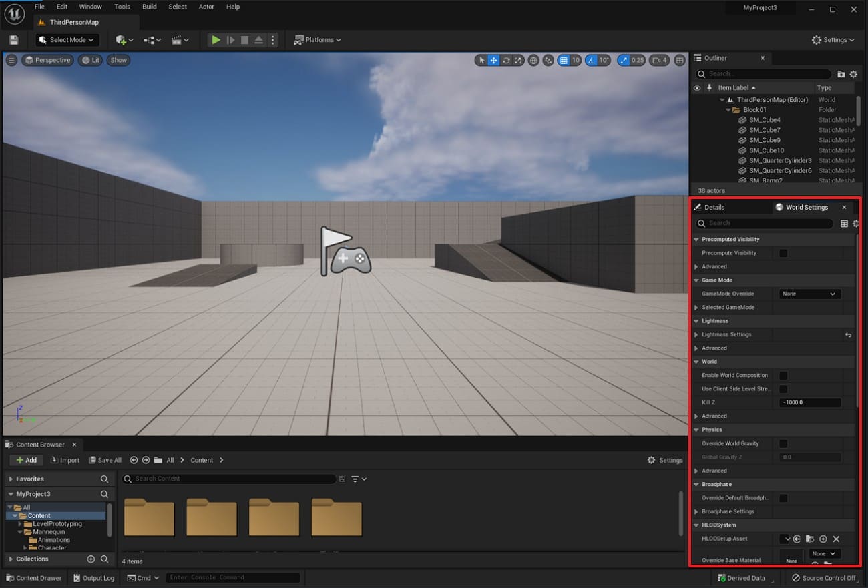Collapse the Mannequin folder in Content Browser

coord(20,531)
